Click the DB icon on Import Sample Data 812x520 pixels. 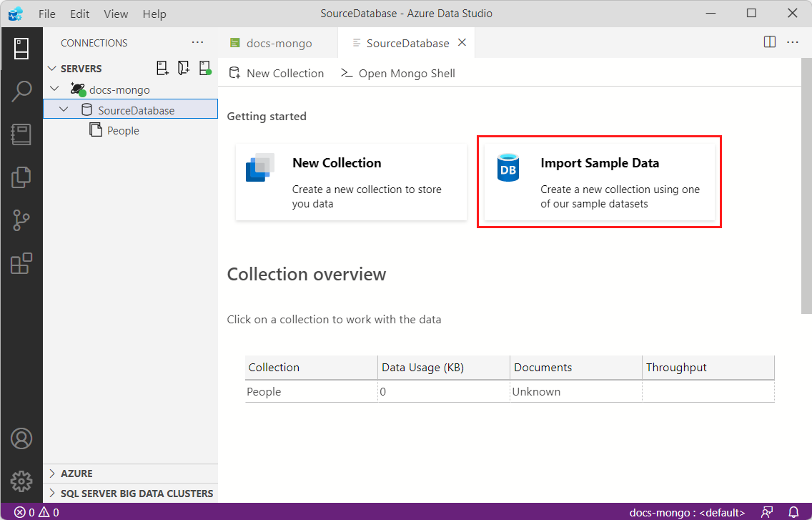point(508,167)
